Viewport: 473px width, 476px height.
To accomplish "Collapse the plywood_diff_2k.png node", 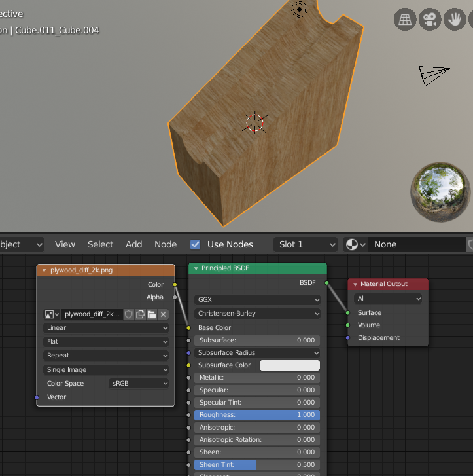I will point(44,270).
